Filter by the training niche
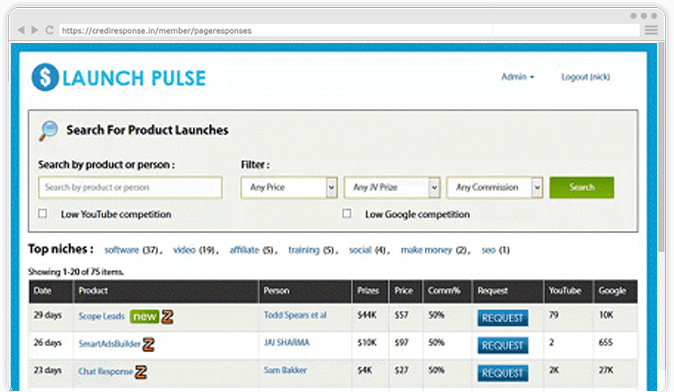Screen dimensions: 674x392 tap(304, 250)
